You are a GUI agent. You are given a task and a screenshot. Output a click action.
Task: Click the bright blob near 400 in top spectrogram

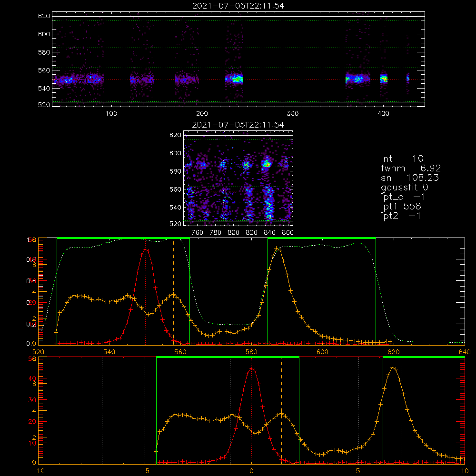(384, 79)
